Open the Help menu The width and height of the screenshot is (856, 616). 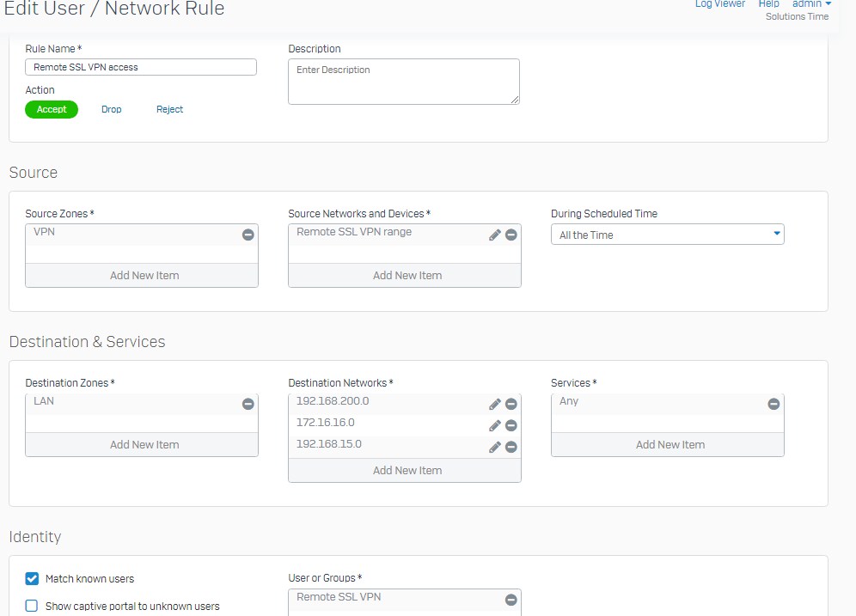point(768,3)
